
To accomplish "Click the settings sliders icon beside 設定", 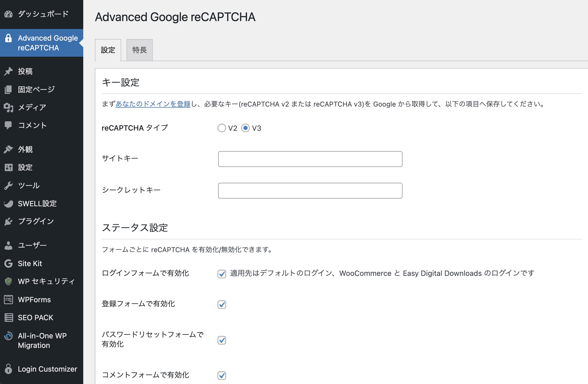I will [x=8, y=167].
